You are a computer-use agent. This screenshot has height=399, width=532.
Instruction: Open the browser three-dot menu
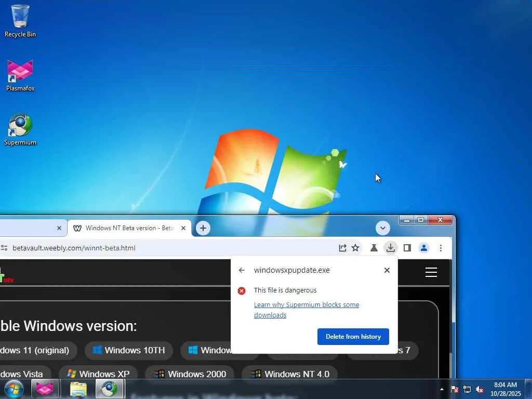pyautogui.click(x=441, y=248)
